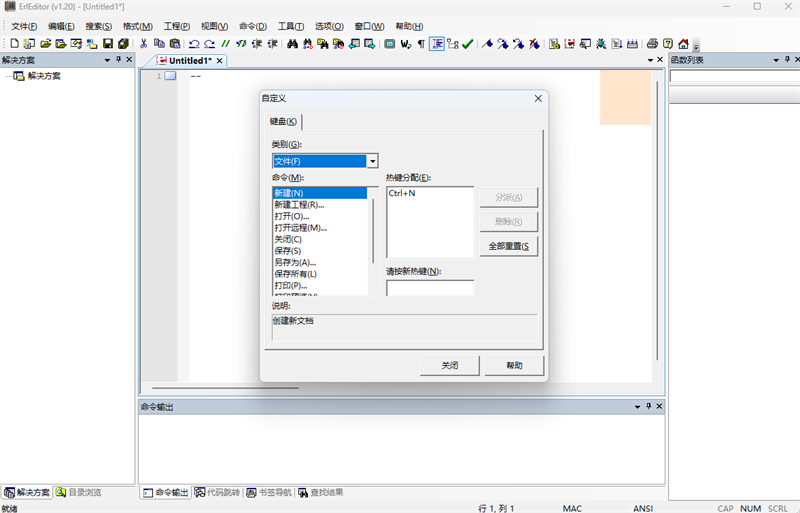Select 打开远程(M)... in command list
The height and width of the screenshot is (513, 800).
point(319,228)
